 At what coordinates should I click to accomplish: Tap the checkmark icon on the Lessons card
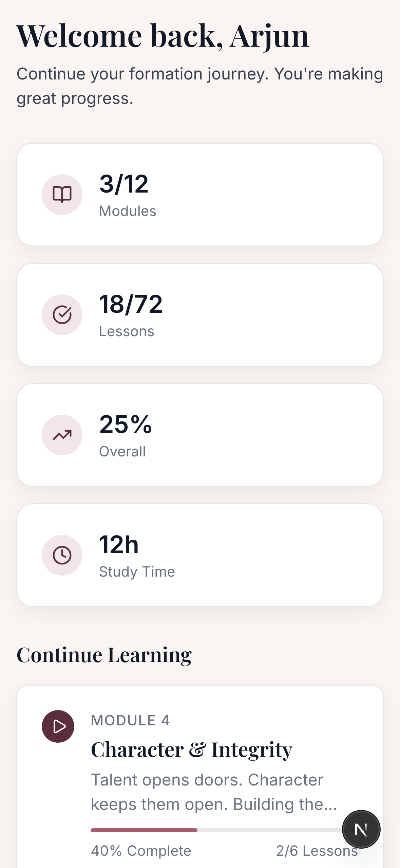click(62, 314)
